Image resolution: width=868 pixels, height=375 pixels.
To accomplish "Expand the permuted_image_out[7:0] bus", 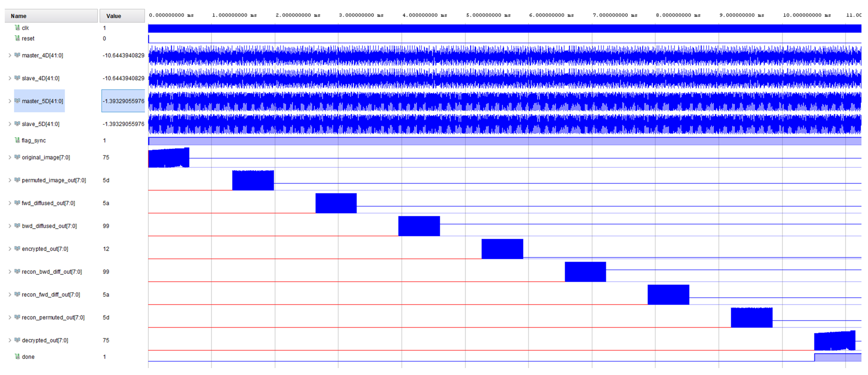I will (x=10, y=180).
